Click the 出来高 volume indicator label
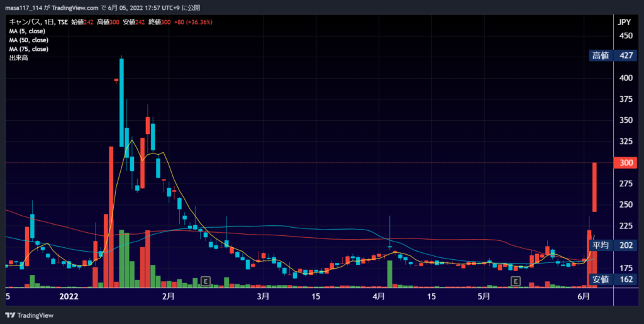The width and height of the screenshot is (644, 324). (x=18, y=58)
